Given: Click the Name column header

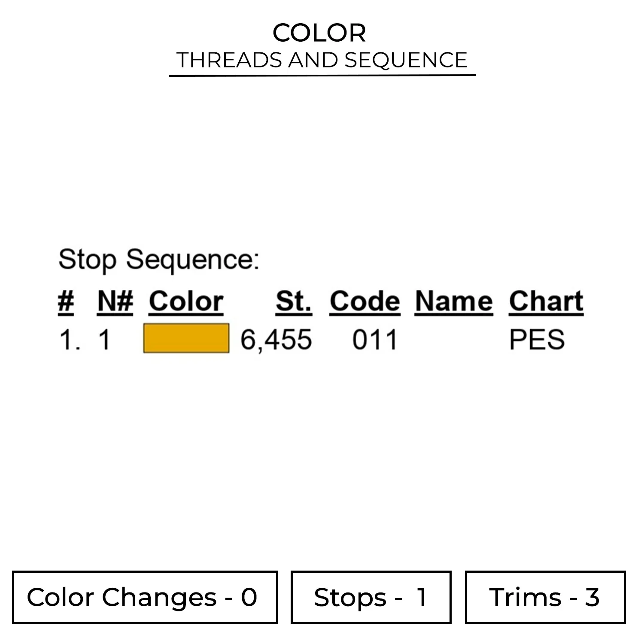Looking at the screenshot, I should (x=453, y=301).
